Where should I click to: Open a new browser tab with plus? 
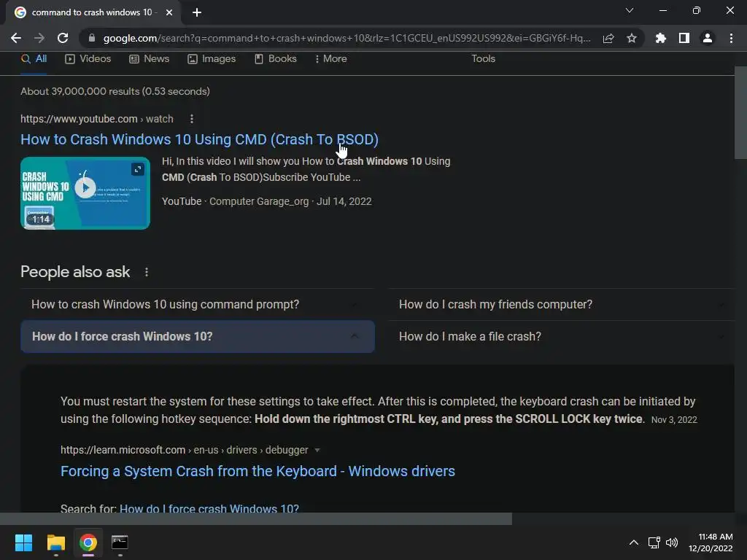197,12
